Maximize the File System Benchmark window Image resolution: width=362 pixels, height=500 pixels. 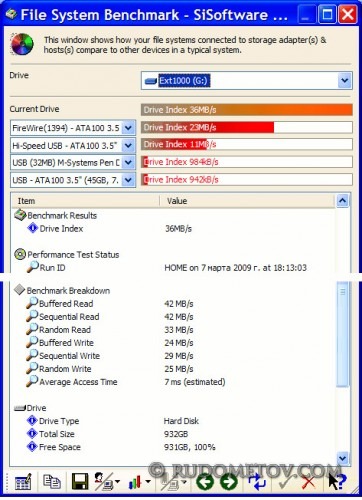point(327,14)
